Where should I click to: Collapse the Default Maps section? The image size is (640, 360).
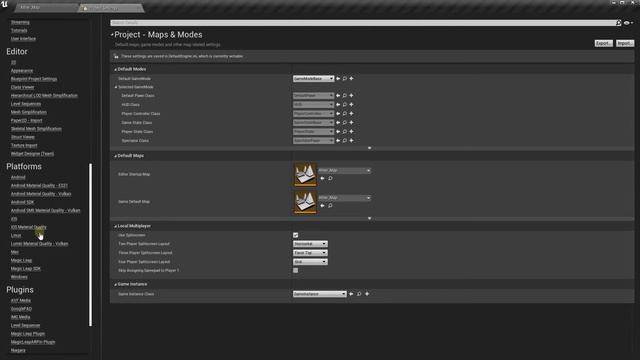[x=116, y=156]
